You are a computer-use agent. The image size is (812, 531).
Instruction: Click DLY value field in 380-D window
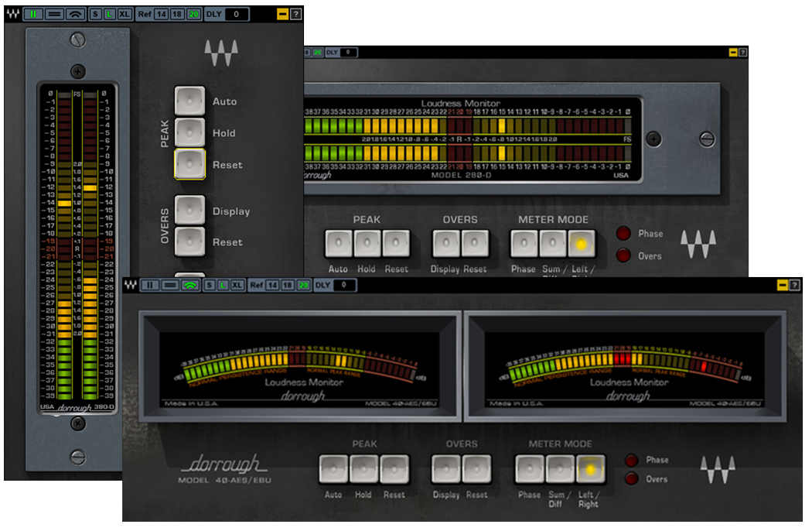point(237,14)
